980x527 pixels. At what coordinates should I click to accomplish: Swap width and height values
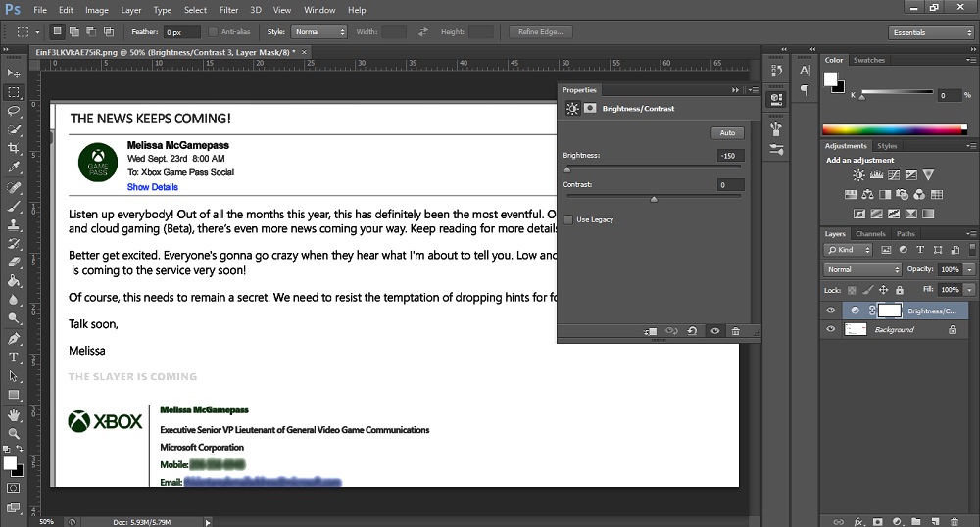(423, 32)
